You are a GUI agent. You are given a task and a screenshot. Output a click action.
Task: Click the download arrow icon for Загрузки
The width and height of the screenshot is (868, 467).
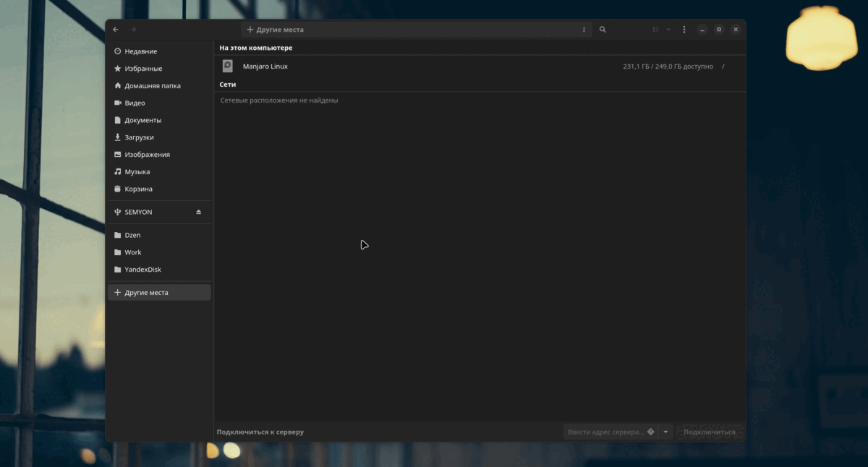point(118,137)
